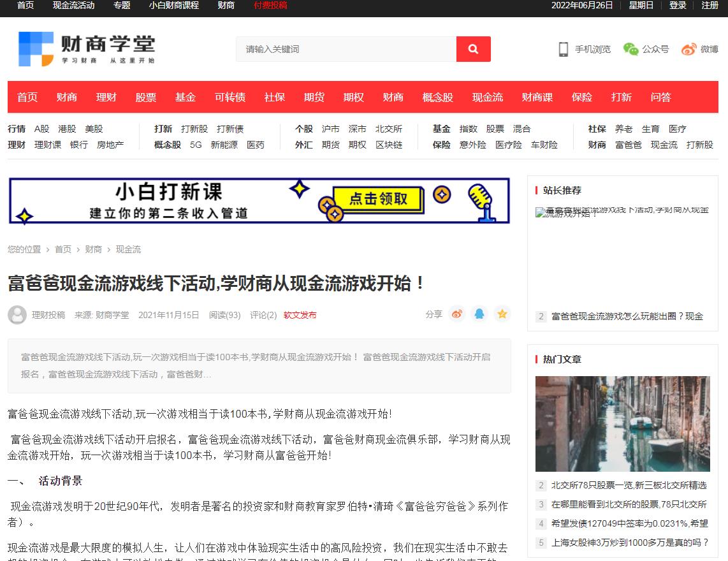This screenshot has height=561, width=728.
Task: Click 注册 in top bar
Action: 710,5
